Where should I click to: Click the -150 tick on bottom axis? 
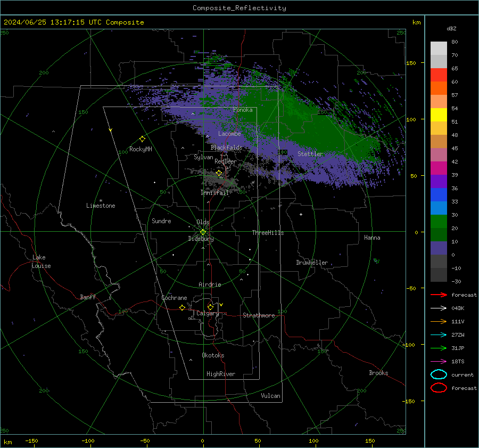[31, 441]
